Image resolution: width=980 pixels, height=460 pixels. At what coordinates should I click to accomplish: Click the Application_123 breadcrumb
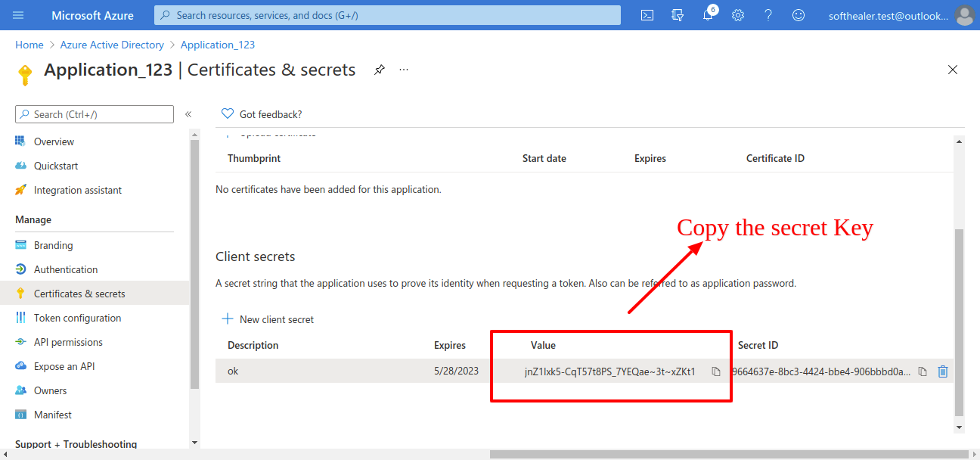point(218,45)
